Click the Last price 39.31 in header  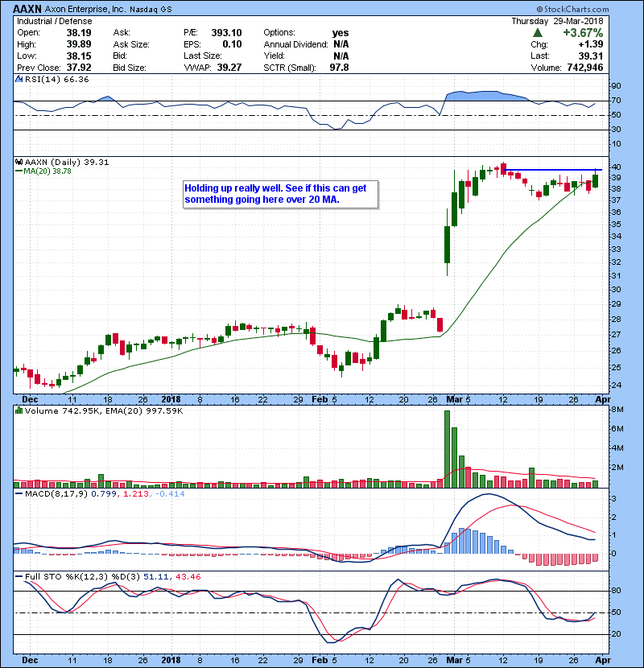(591, 56)
